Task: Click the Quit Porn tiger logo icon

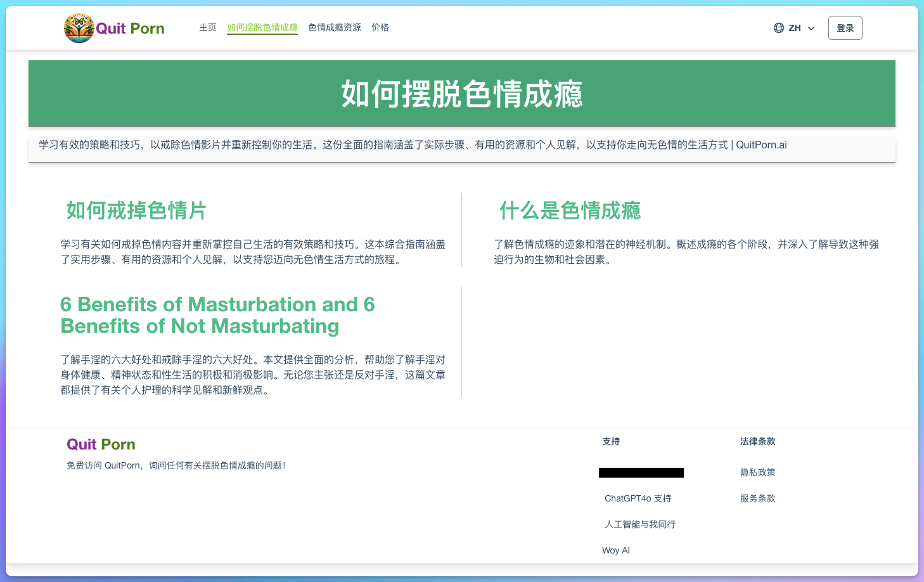Action: tap(79, 27)
